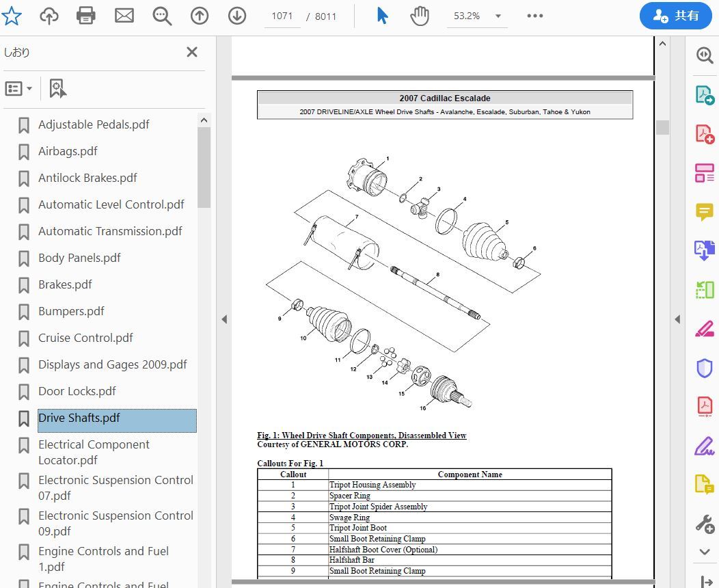This screenshot has height=588, width=719.
Task: Open the Comment tool
Action: pyautogui.click(x=705, y=212)
